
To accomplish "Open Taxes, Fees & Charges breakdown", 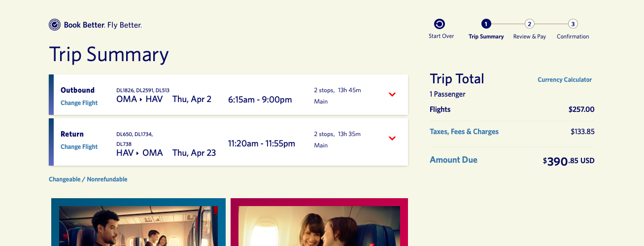I will 464,132.
